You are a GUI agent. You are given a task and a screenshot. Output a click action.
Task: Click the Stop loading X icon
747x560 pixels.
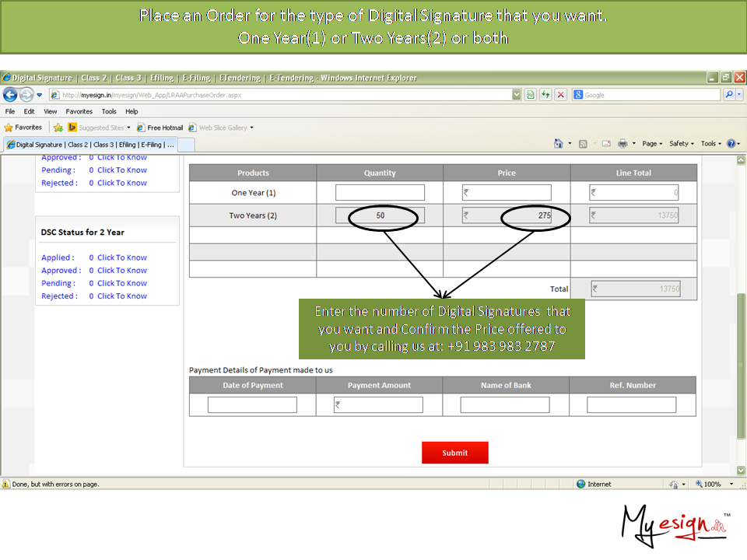point(559,95)
